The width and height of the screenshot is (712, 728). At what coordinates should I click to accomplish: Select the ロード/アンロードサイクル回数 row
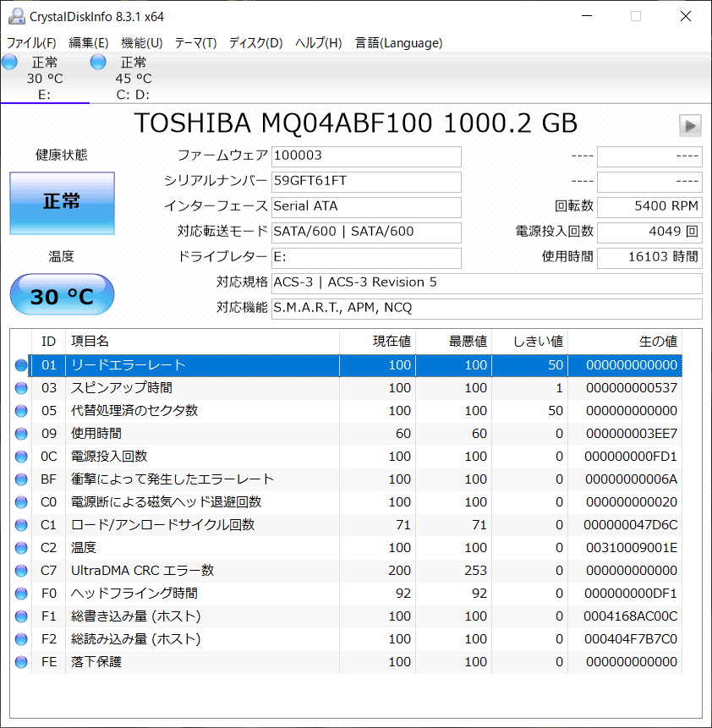[x=355, y=524]
